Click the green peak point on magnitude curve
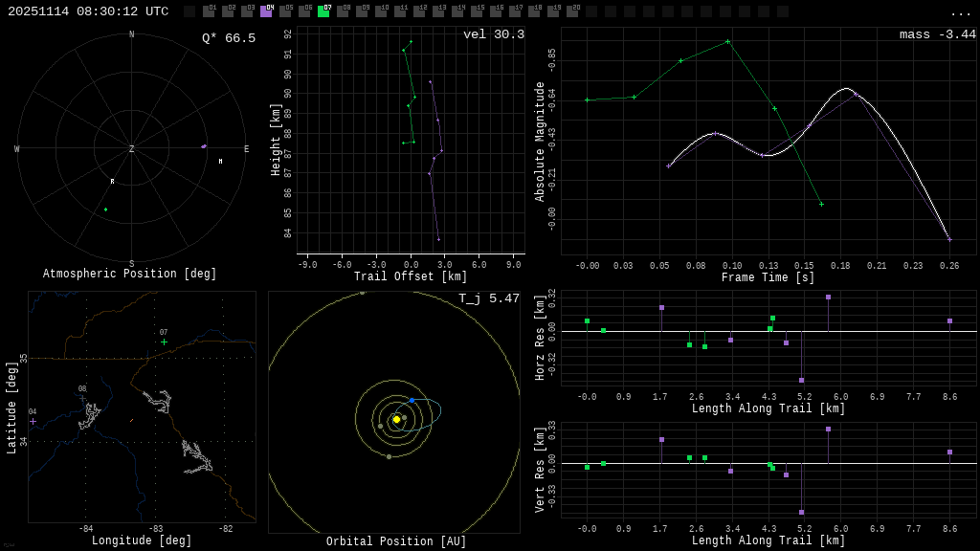The image size is (980, 551). 727,41
